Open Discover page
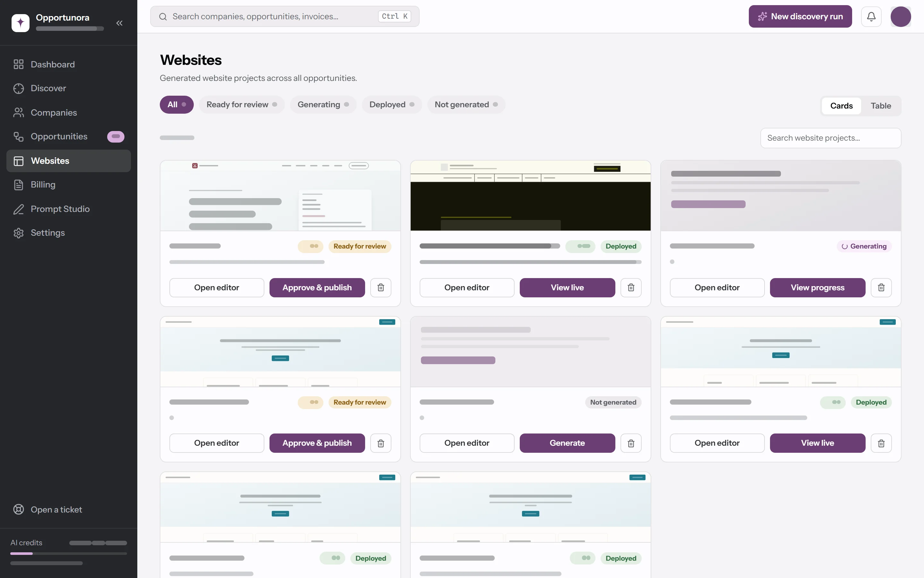This screenshot has width=924, height=578. 69,88
